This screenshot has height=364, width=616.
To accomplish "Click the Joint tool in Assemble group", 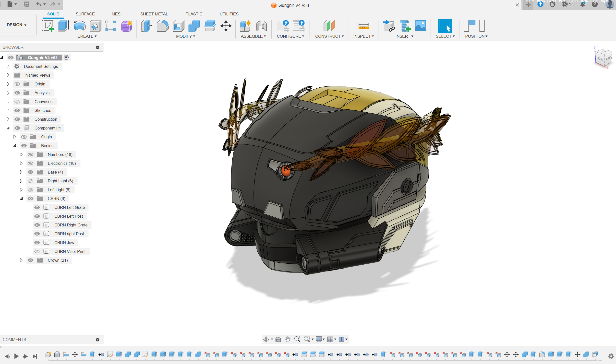I will click(x=261, y=26).
